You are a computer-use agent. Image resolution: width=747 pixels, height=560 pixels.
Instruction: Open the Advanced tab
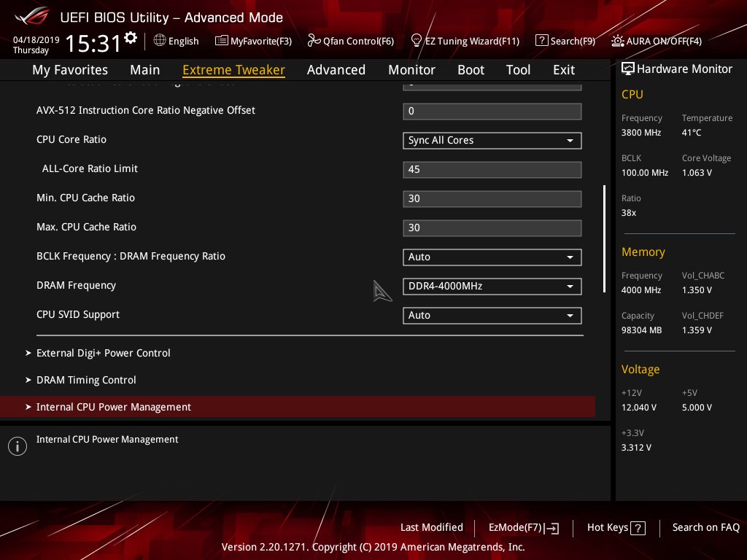click(336, 69)
